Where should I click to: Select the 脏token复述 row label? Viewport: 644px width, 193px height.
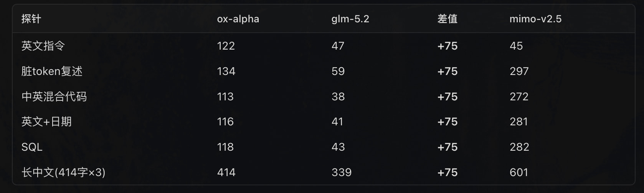52,71
